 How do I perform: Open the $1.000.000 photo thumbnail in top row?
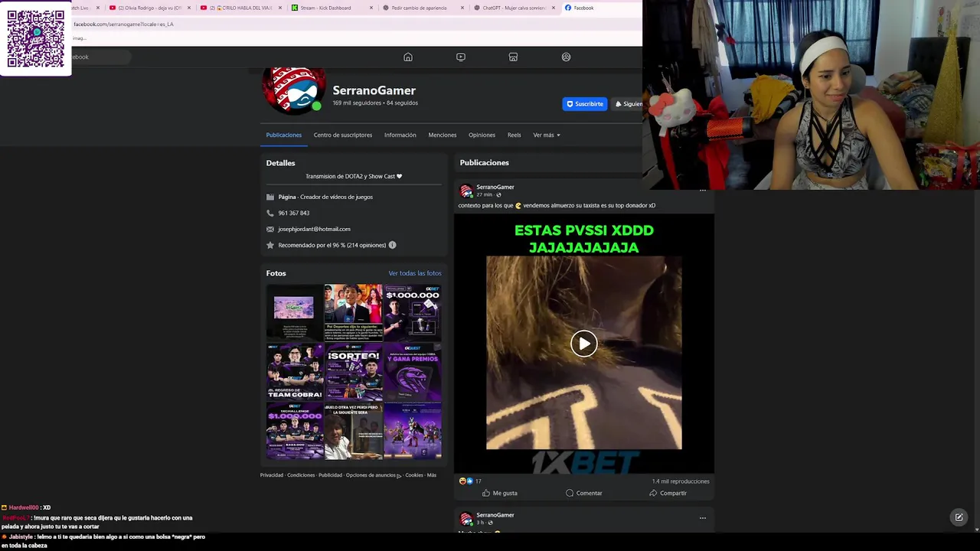[x=413, y=312]
